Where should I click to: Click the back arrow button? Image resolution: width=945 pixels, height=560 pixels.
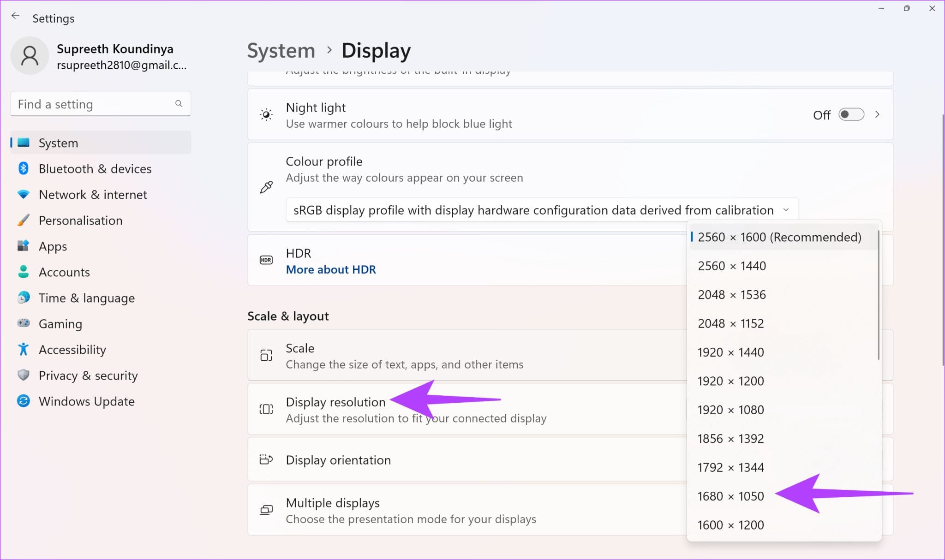(16, 15)
